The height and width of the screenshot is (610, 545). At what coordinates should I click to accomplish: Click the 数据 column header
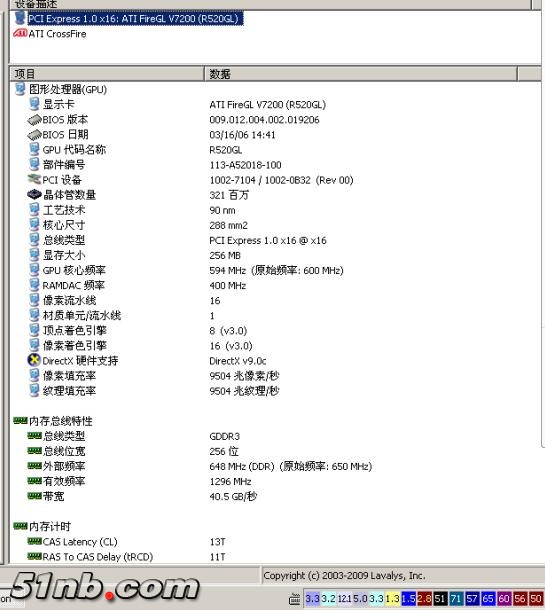361,74
